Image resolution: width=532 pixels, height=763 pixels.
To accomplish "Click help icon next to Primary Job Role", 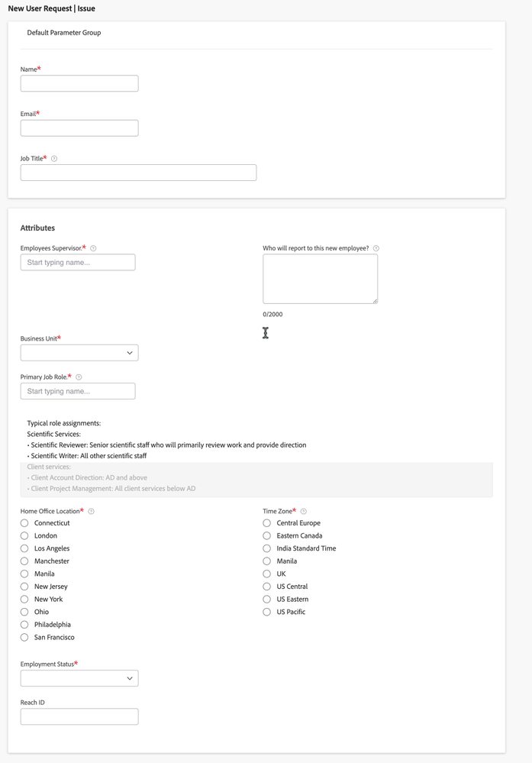I will click(79, 377).
